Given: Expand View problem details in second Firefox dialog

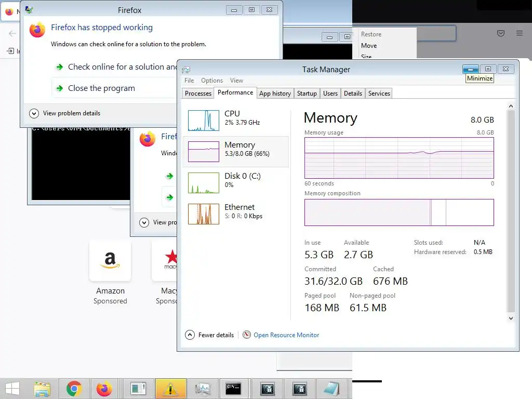Looking at the screenshot, I should click(158, 222).
